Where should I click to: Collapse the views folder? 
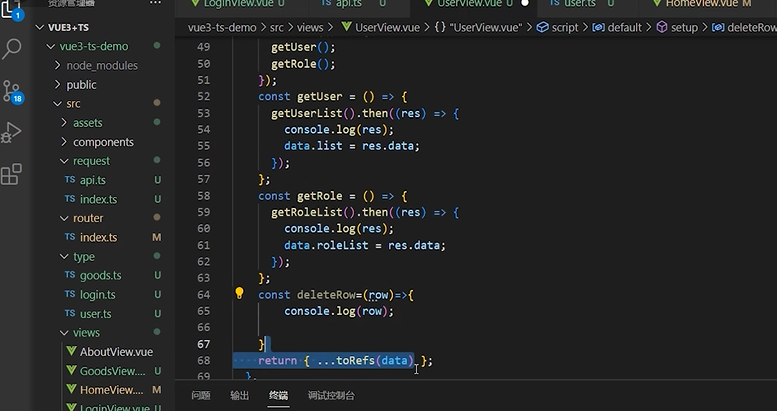click(64, 333)
